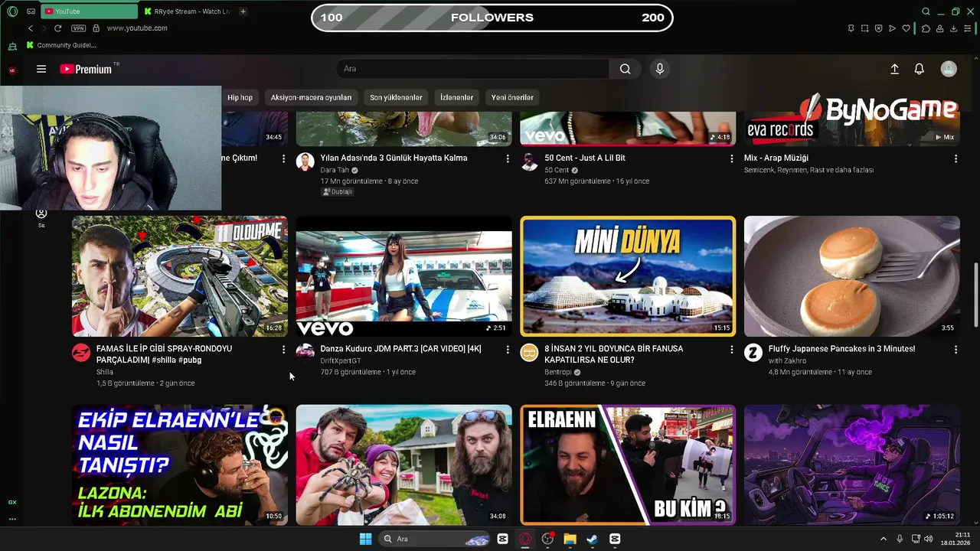
Task: Select the Hip hop filter chip
Action: point(240,97)
